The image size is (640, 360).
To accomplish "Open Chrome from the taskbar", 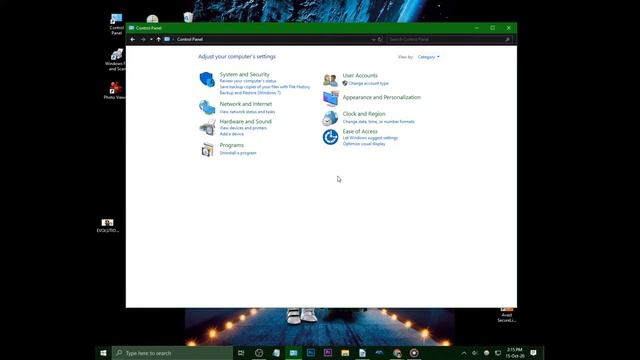I will 397,353.
